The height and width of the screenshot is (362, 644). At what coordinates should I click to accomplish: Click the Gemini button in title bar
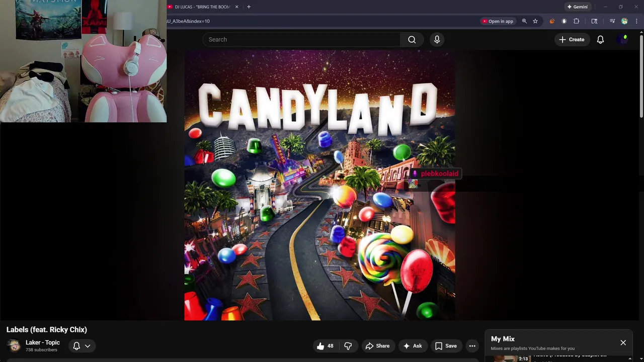[577, 7]
